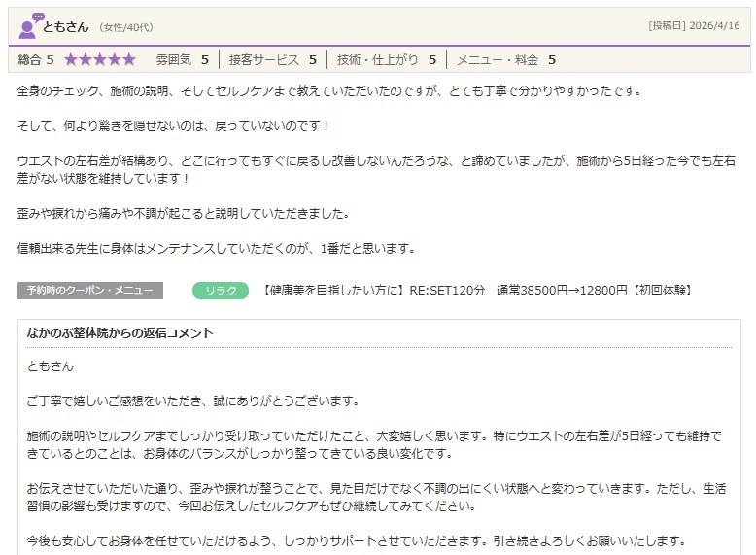Click reply paragraph starting お伝えさせていただいた通り
Image resolution: width=756 pixels, height=555 pixels.
[x=376, y=497]
